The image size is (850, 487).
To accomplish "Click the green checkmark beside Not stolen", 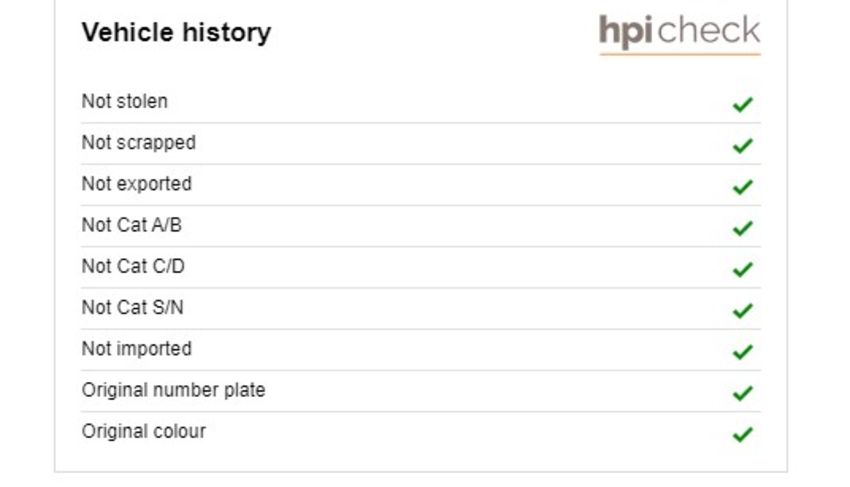I will pos(743,104).
